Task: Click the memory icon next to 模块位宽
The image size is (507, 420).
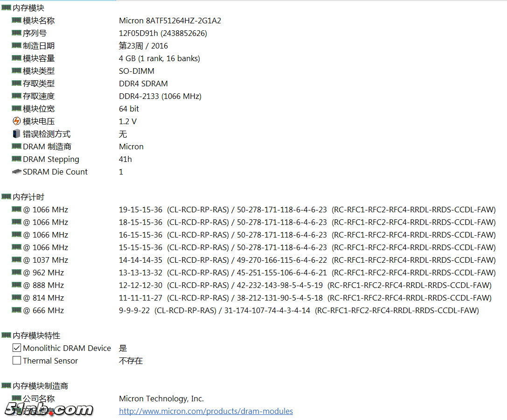Action: coord(16,108)
